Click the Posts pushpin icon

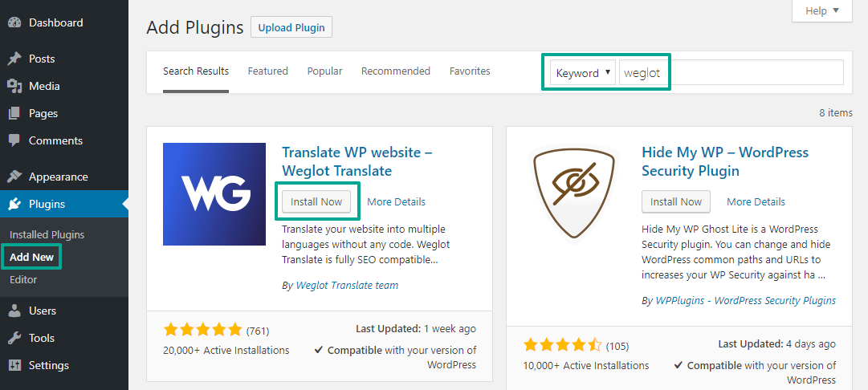point(14,59)
